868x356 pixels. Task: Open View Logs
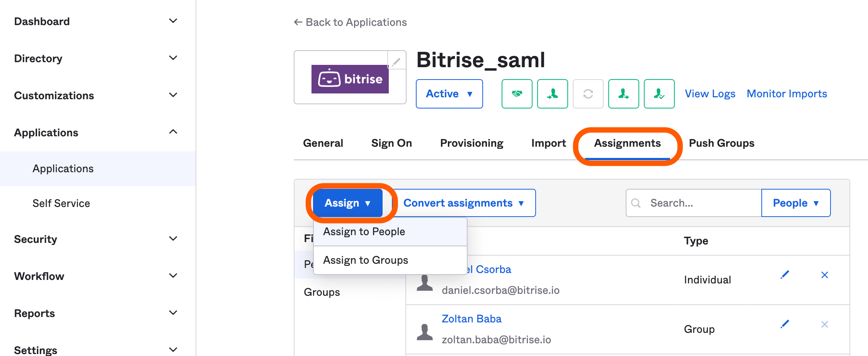[710, 93]
